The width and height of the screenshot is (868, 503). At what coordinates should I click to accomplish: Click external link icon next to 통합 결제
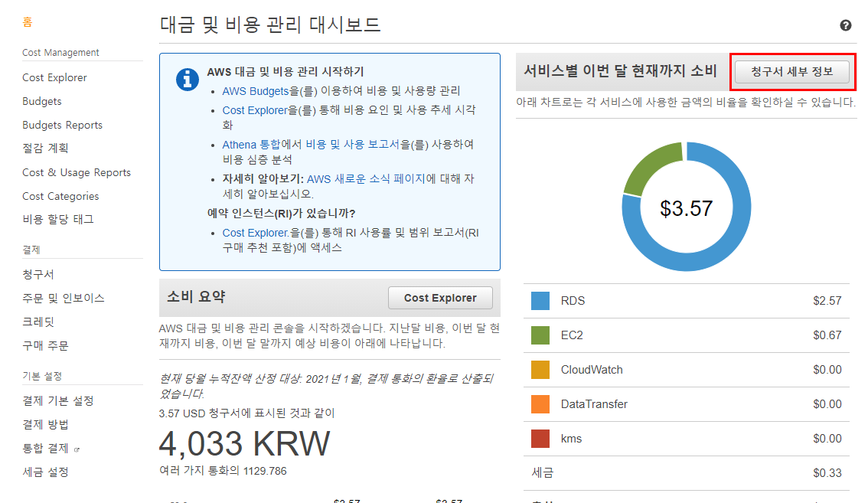77,450
